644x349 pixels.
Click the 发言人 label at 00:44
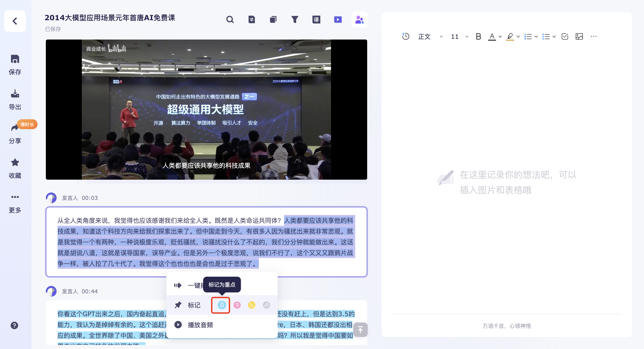(x=70, y=291)
